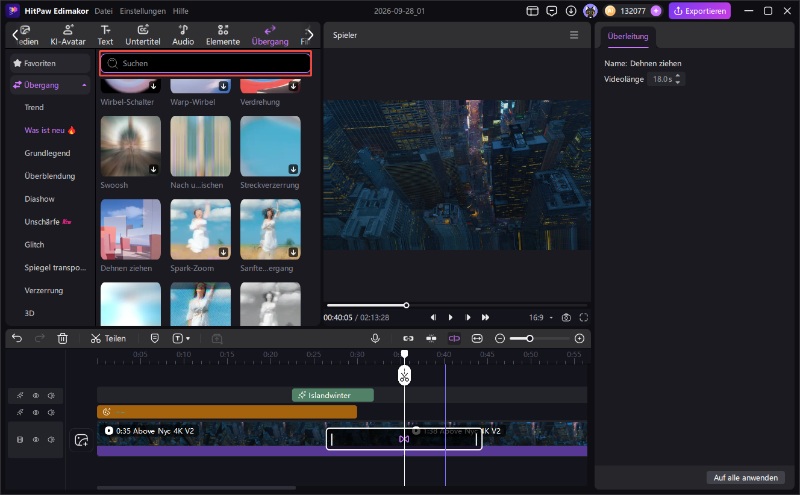Screen dimensions: 800x495
Task: Mute the Islandwinter effect track
Action: [51, 395]
